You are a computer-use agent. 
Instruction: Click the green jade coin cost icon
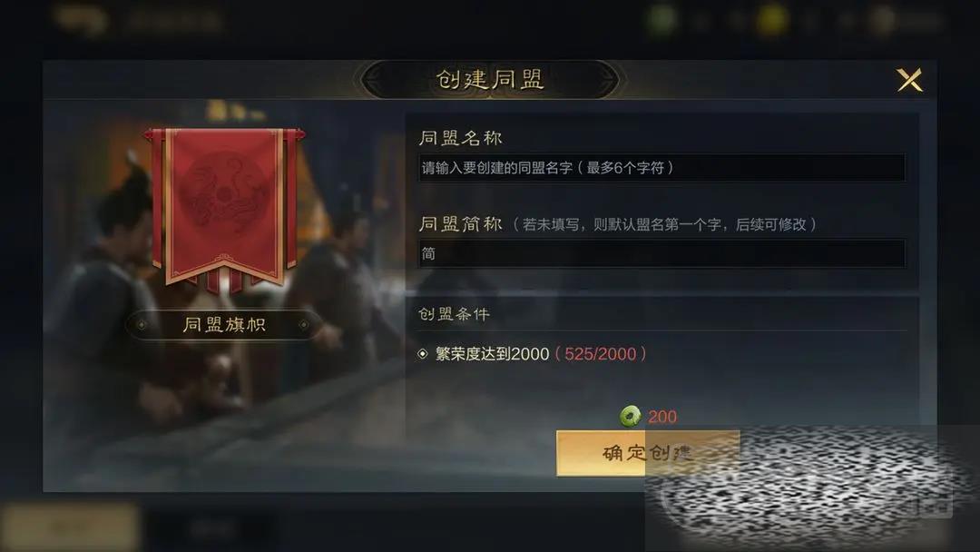pos(630,416)
